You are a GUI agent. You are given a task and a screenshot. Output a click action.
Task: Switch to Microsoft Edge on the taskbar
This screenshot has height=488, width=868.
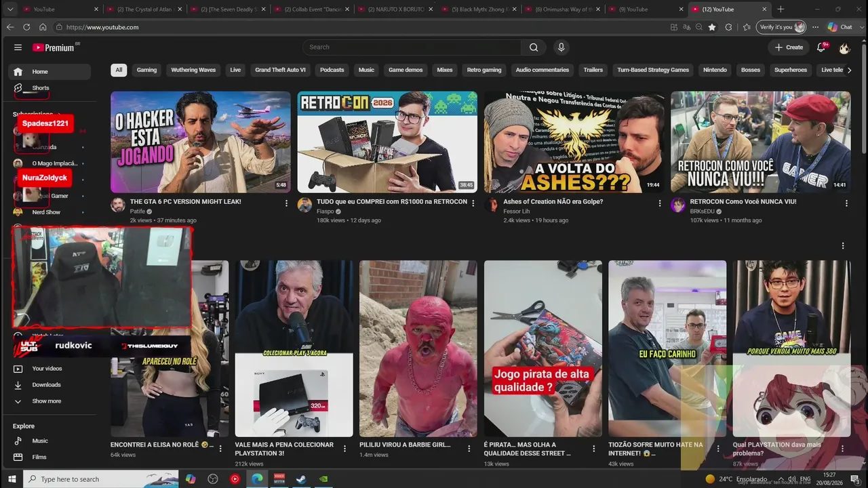[x=257, y=479]
